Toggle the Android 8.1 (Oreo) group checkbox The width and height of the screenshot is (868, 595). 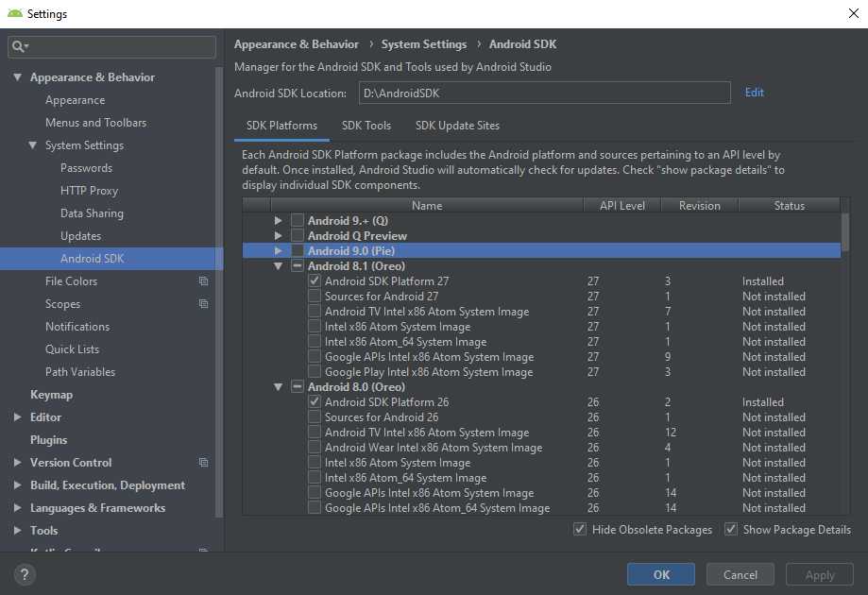tap(298, 265)
